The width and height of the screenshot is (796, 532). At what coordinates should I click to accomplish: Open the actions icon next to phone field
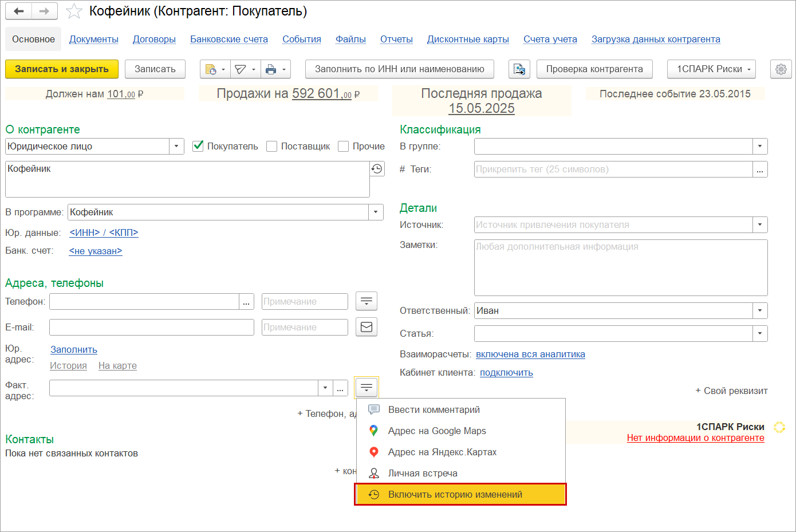(x=366, y=301)
